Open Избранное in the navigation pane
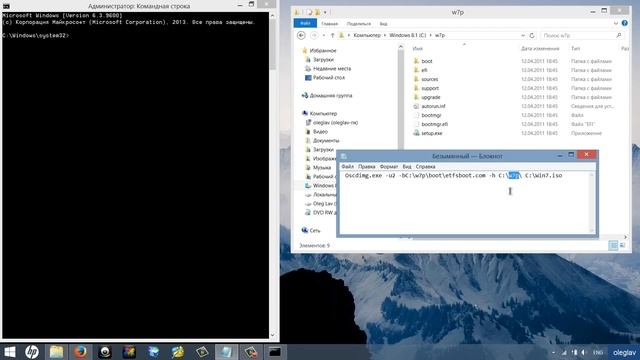The image size is (640, 360). 323,51
